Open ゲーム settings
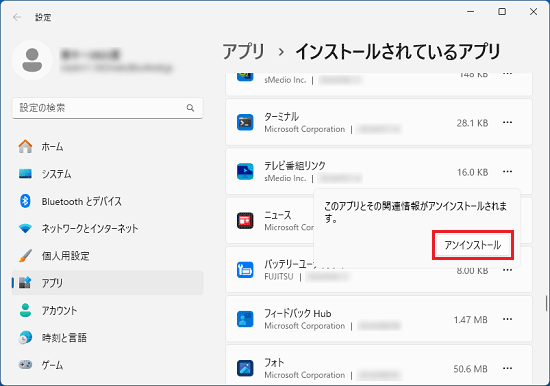Screen dimensions: 550x386 (107, 365)
